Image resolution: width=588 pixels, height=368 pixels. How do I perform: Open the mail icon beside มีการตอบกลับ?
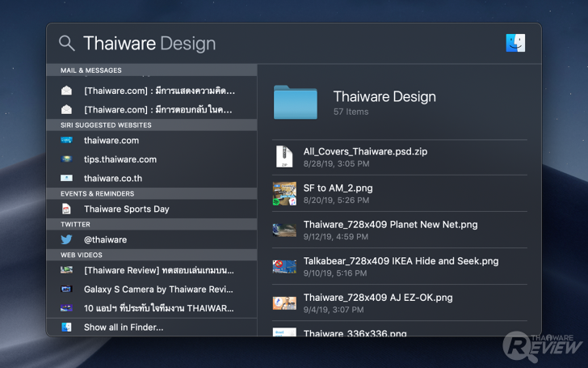(x=66, y=110)
